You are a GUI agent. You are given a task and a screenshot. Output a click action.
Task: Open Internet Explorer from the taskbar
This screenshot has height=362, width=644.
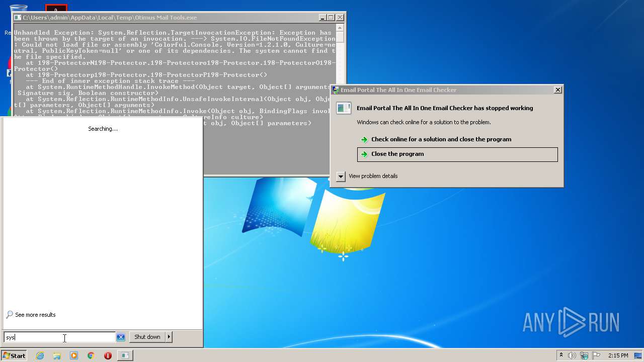tap(40, 355)
